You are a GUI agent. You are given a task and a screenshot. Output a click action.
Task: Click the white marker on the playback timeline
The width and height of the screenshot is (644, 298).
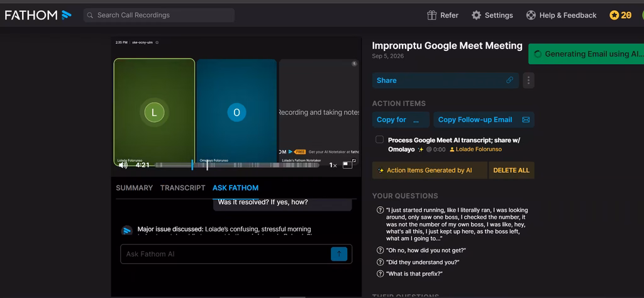point(207,165)
